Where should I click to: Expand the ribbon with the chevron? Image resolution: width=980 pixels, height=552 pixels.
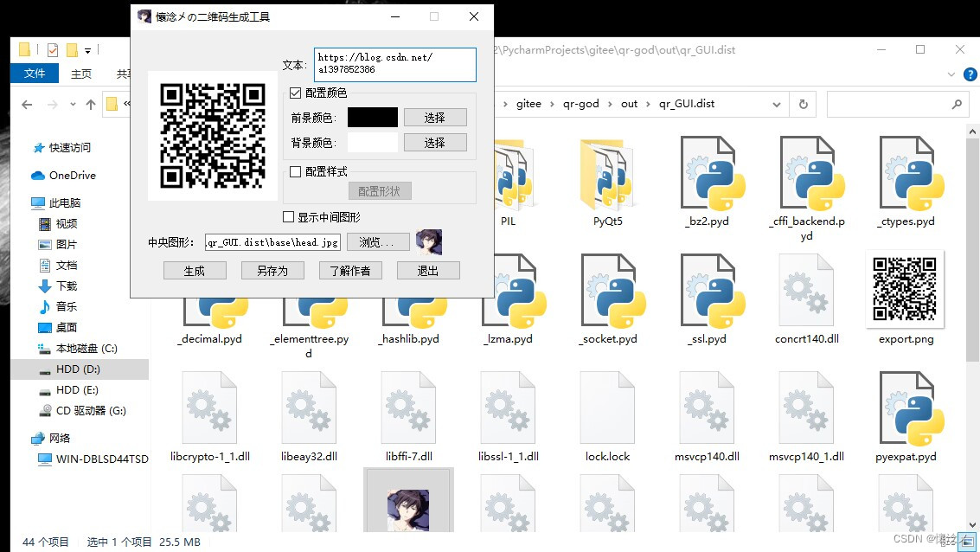click(x=951, y=74)
